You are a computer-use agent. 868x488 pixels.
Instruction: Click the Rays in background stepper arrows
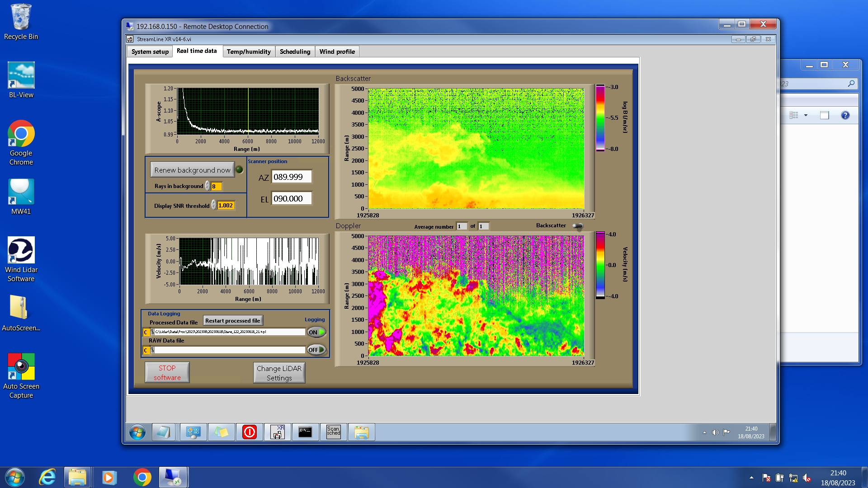click(208, 186)
